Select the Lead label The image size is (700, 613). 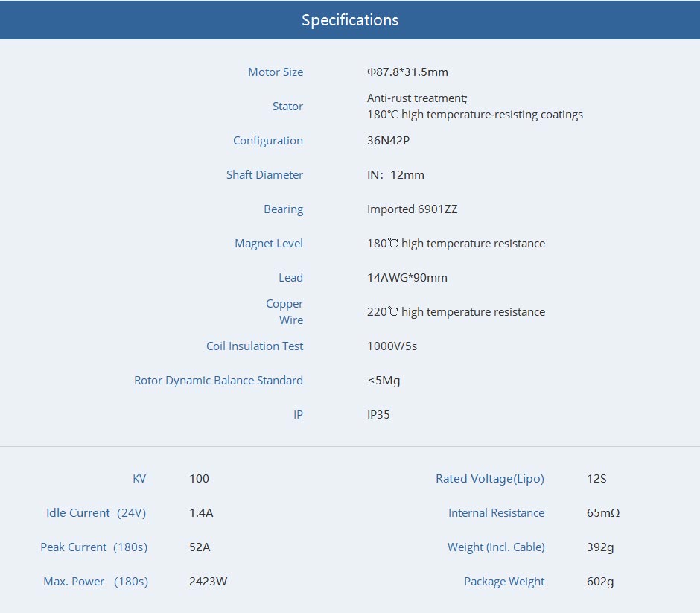(x=290, y=278)
